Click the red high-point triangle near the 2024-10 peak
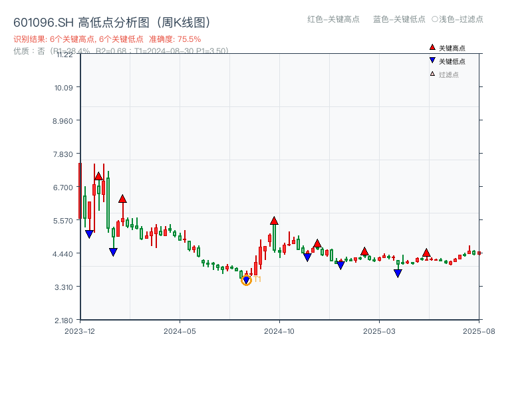This screenshot has width=532, height=399. click(x=273, y=219)
